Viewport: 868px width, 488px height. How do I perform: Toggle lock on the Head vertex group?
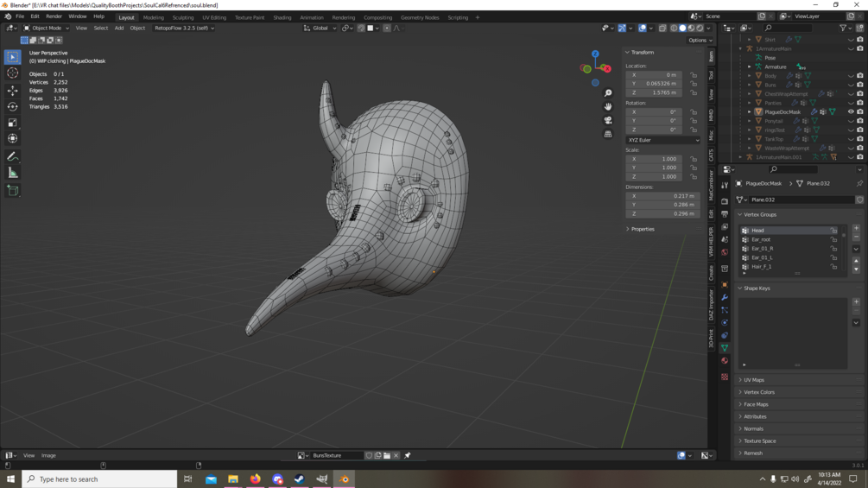833,231
